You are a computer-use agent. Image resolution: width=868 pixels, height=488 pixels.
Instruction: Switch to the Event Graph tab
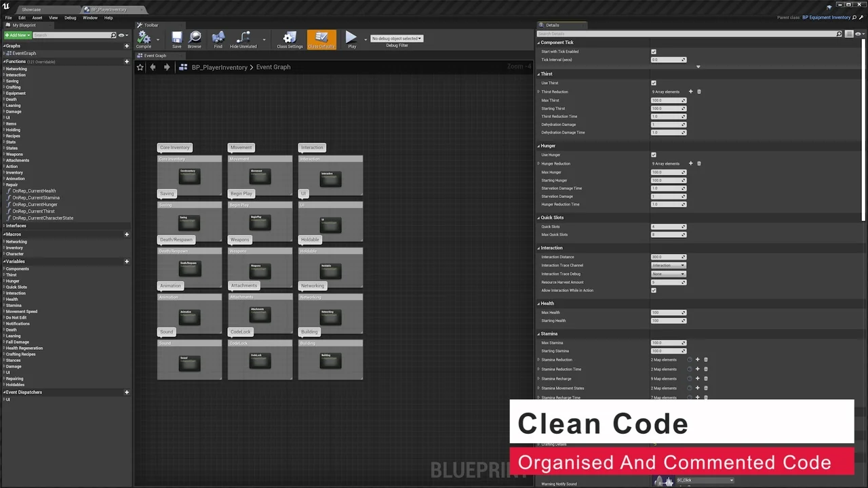coord(155,55)
